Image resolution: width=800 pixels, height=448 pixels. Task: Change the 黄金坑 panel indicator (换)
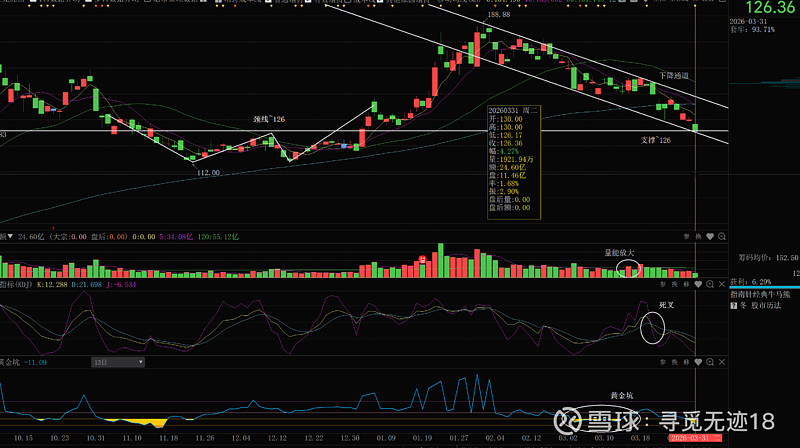[x=674, y=362]
